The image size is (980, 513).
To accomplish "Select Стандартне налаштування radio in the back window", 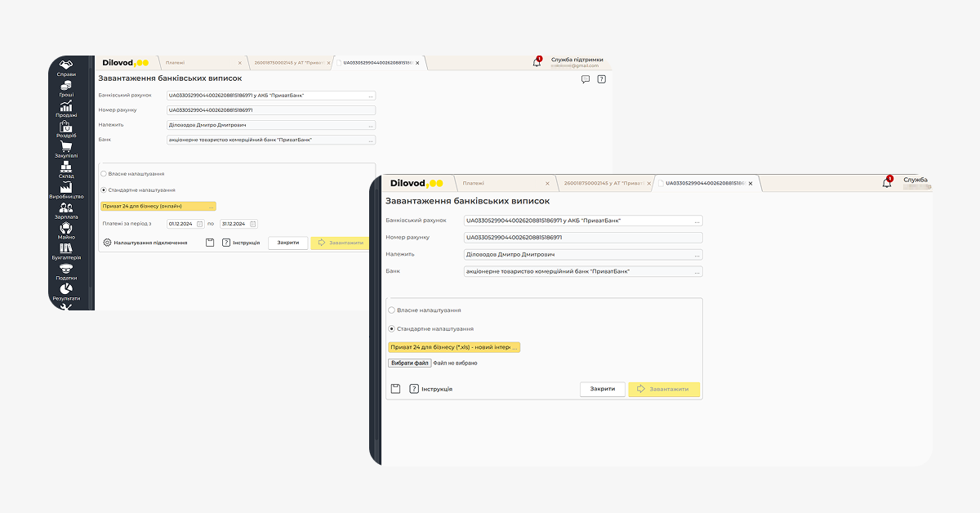I will pos(103,190).
